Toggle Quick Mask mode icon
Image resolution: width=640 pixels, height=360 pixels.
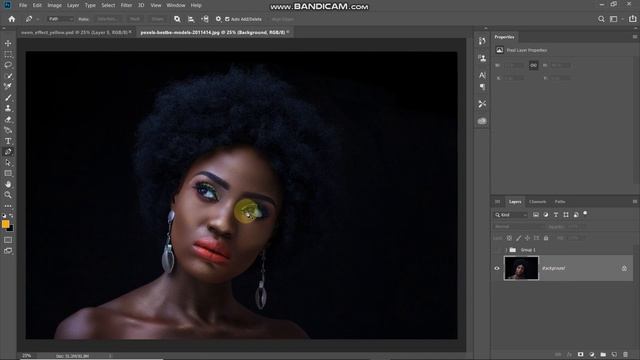click(8, 240)
